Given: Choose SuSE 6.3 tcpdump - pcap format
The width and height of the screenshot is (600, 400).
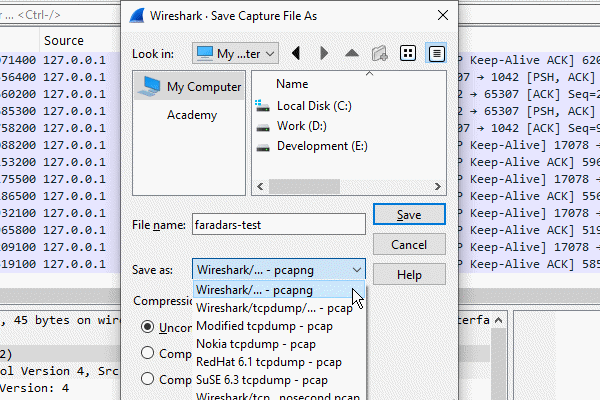Looking at the screenshot, I should pyautogui.click(x=279, y=380).
